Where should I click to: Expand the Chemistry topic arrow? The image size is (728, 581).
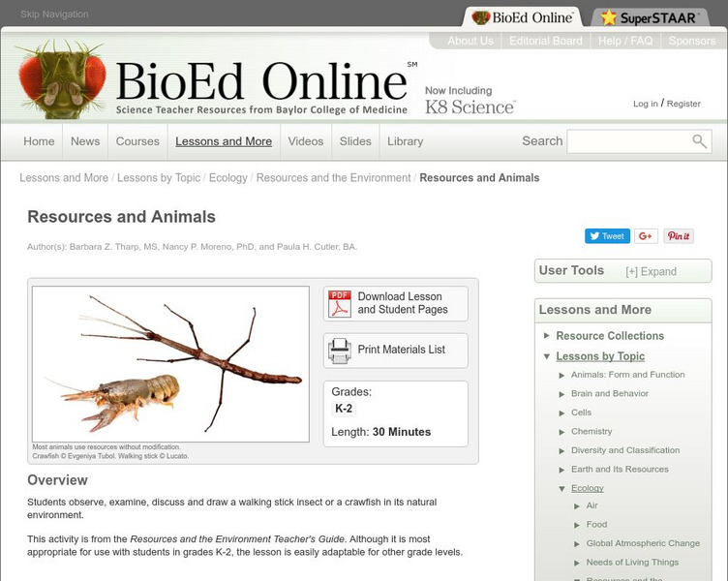(x=561, y=432)
